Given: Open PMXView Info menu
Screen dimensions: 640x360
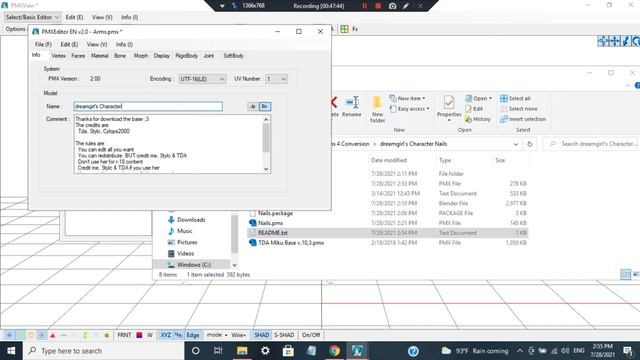Looking at the screenshot, I should 129,17.
